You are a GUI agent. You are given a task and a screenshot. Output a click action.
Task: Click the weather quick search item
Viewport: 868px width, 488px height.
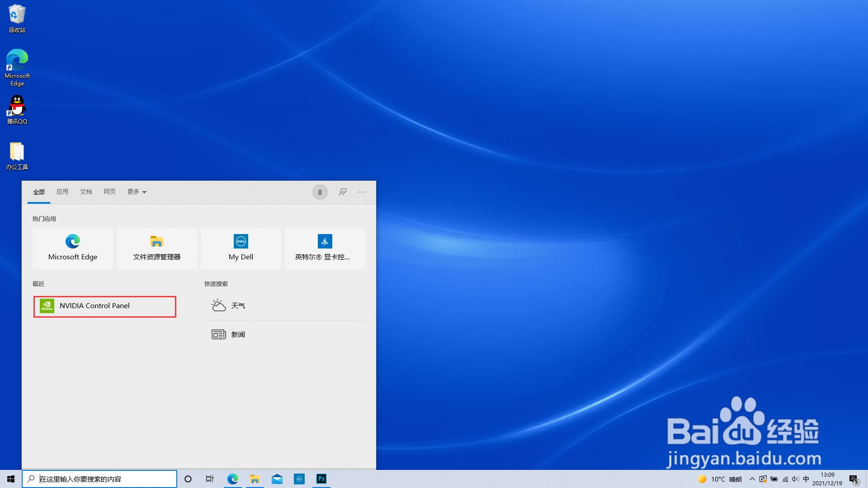pyautogui.click(x=238, y=306)
